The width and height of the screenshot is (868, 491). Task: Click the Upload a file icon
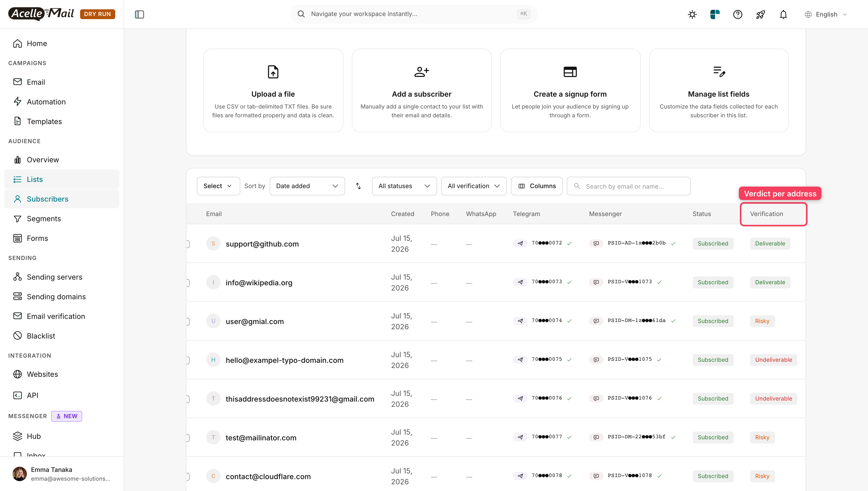[273, 72]
